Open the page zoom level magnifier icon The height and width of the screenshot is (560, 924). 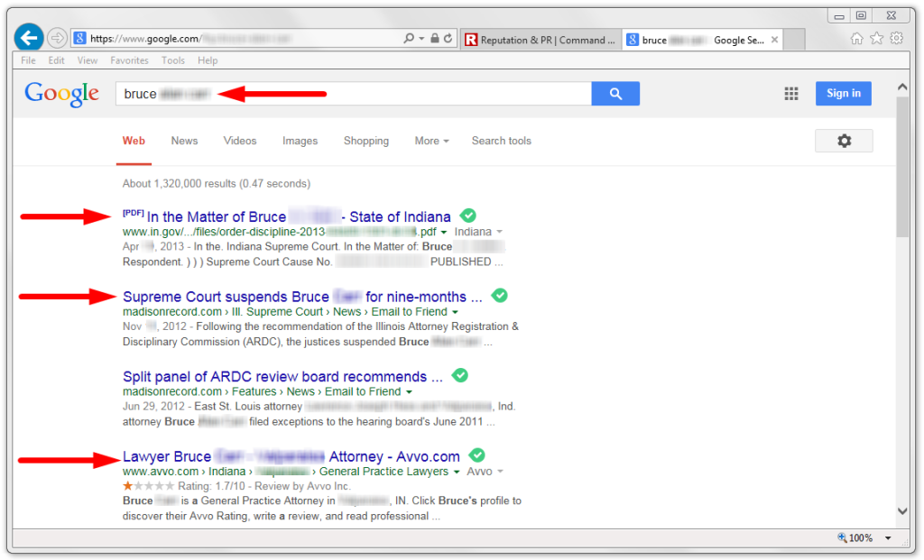pos(842,537)
